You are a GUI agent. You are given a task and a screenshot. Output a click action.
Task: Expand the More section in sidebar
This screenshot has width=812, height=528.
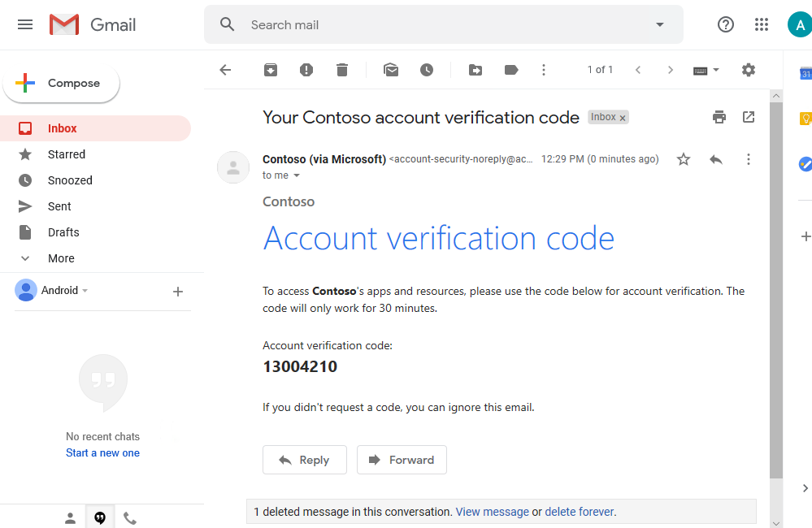point(61,258)
